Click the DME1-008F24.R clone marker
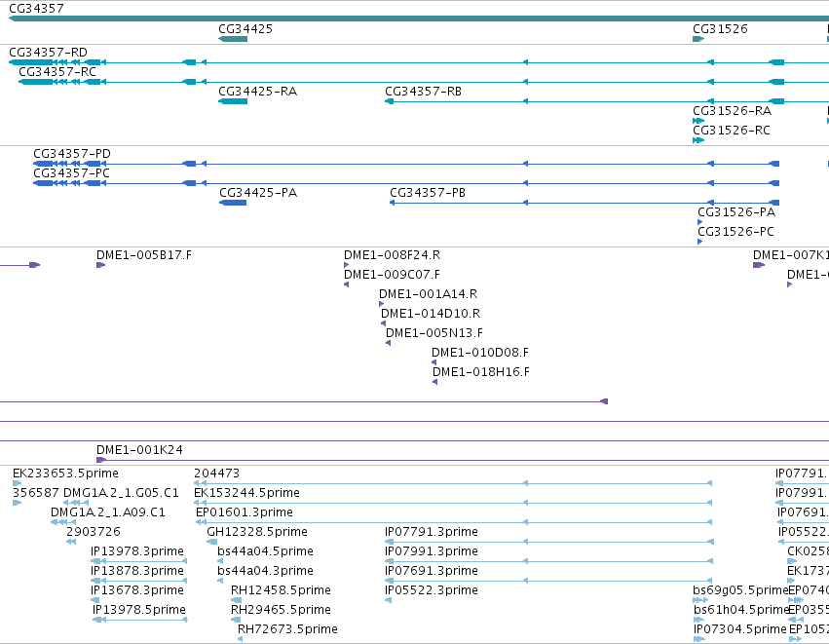The image size is (829, 644). point(346,265)
